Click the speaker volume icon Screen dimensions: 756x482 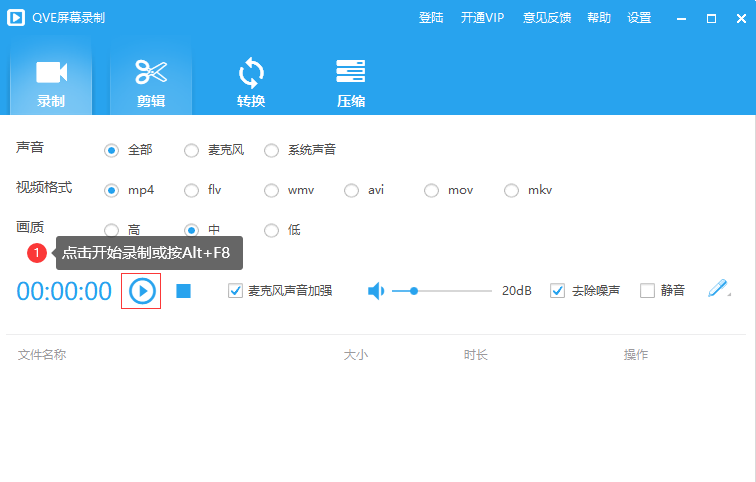coord(376,291)
